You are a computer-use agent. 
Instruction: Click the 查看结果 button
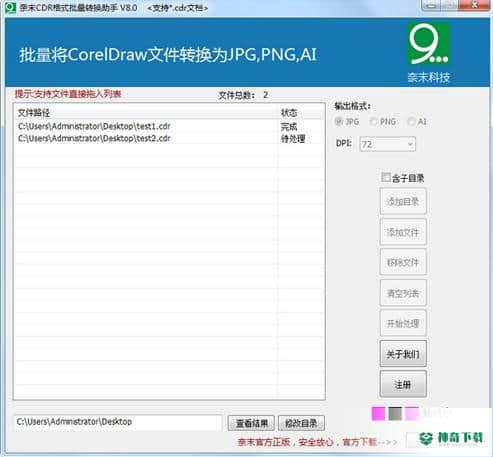click(251, 423)
